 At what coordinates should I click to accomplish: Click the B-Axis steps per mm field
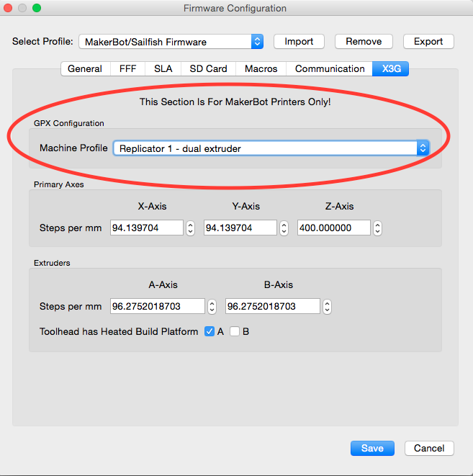(x=272, y=306)
